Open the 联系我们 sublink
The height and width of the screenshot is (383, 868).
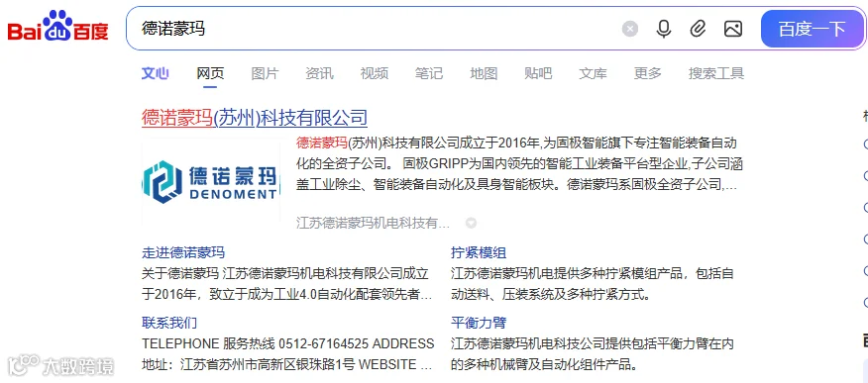tap(169, 323)
